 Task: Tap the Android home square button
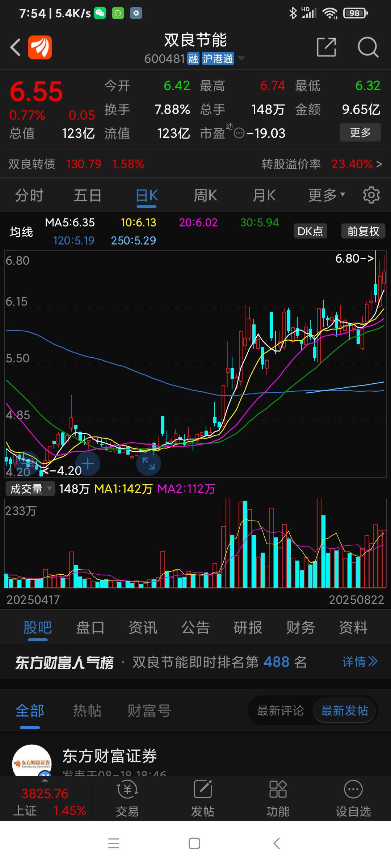point(194,843)
